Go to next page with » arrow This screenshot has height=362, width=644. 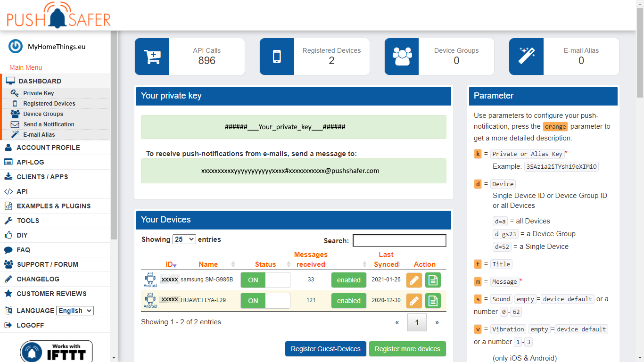(x=437, y=322)
